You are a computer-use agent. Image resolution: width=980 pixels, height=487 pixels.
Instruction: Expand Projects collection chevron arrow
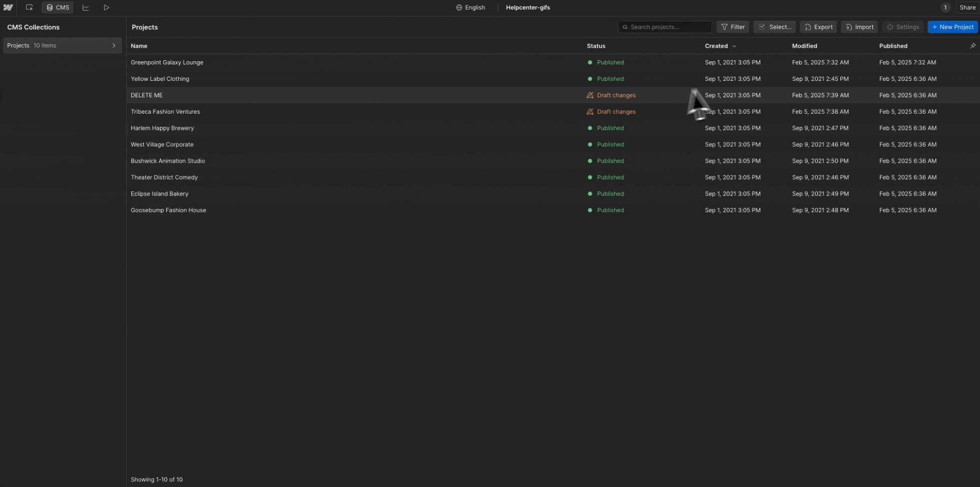114,45
